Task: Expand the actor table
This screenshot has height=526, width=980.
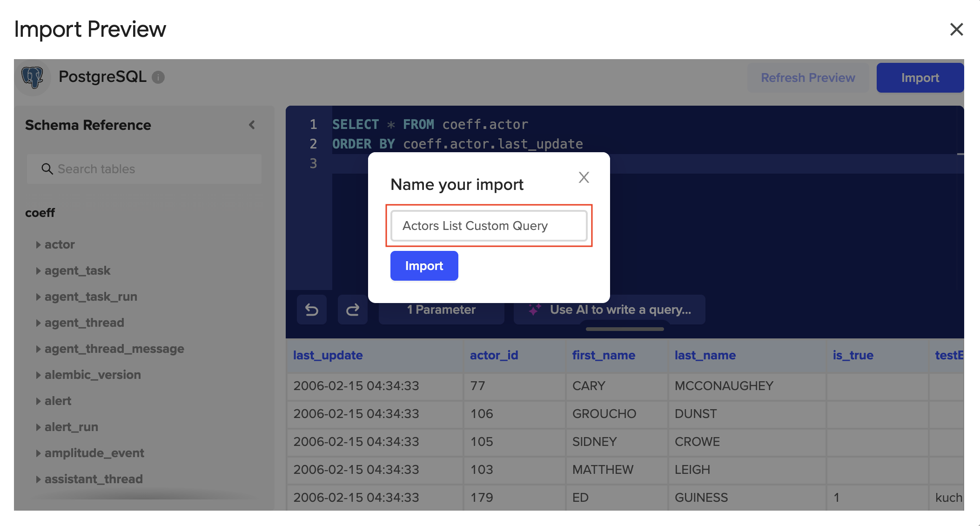Action: coord(38,245)
